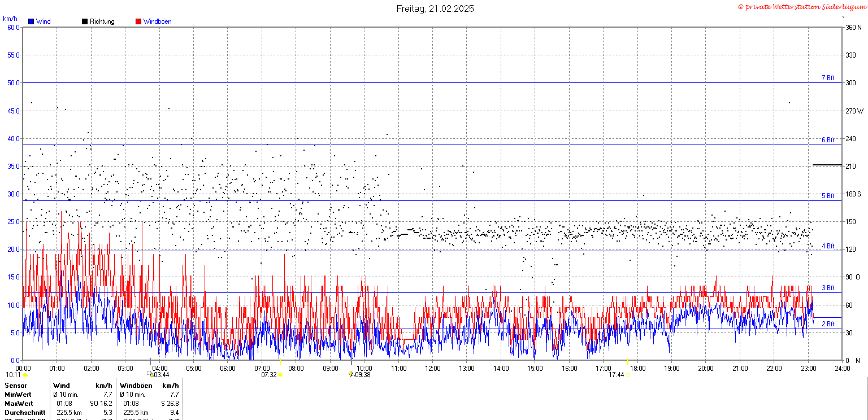Screen dimensions: 868x420
Task: Click the 21:00 time axis label
Action: (x=740, y=369)
